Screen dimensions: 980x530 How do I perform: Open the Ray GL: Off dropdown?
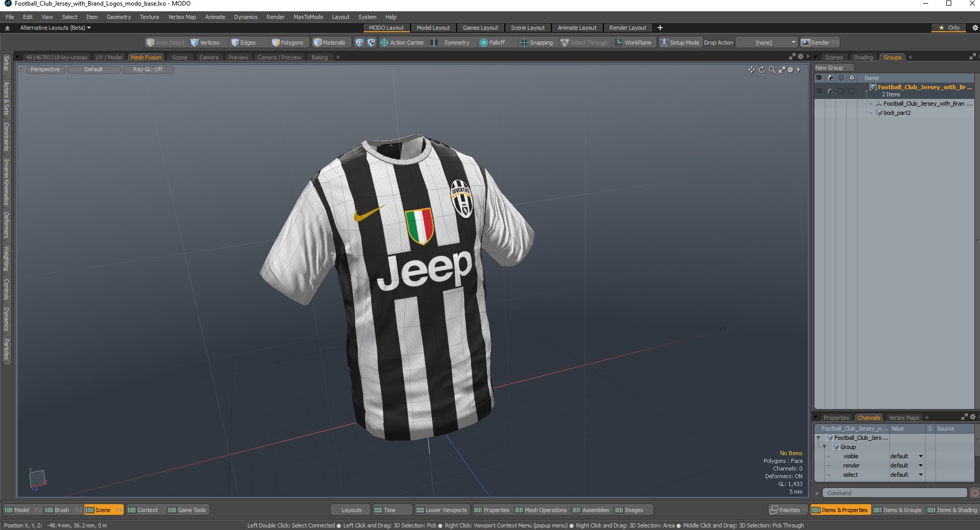pos(148,70)
